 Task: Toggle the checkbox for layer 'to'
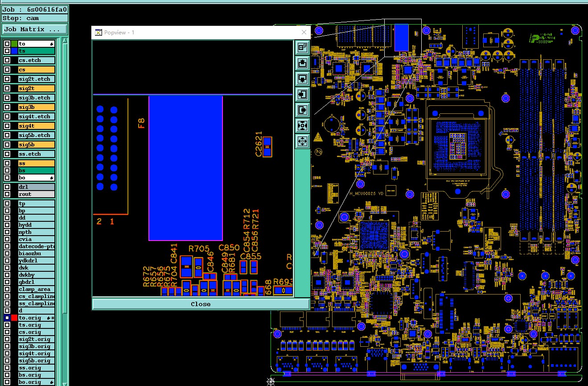(x=7, y=44)
